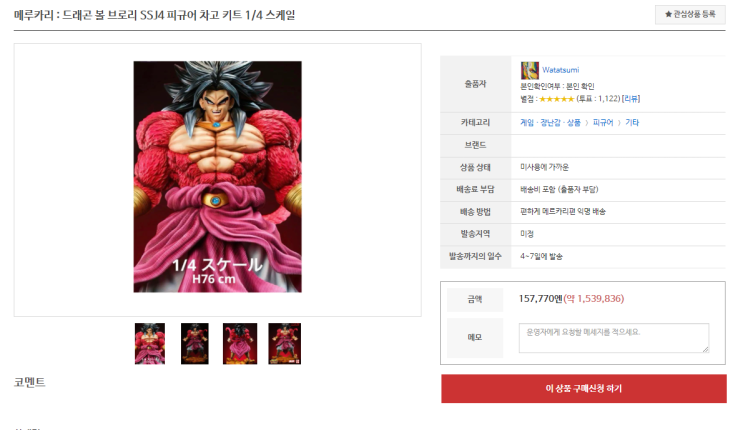743x430 pixels.
Task: Select the second figure thumbnail
Action: coord(195,344)
